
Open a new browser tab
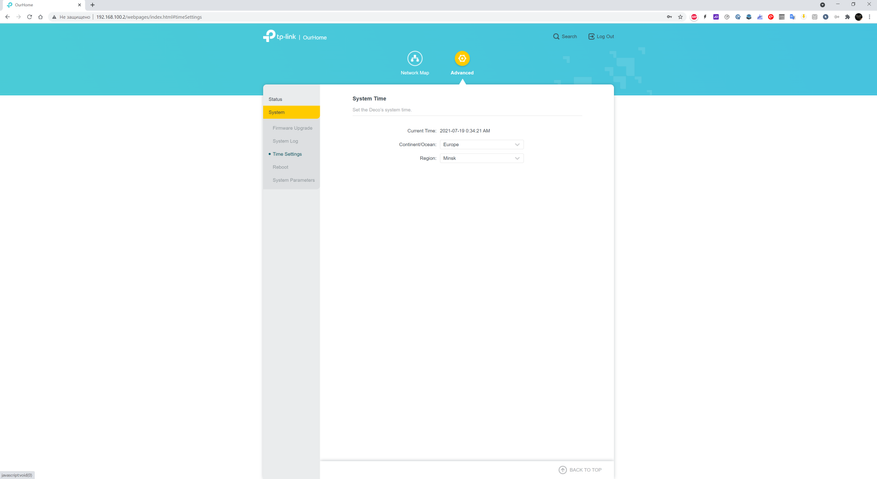(x=92, y=5)
